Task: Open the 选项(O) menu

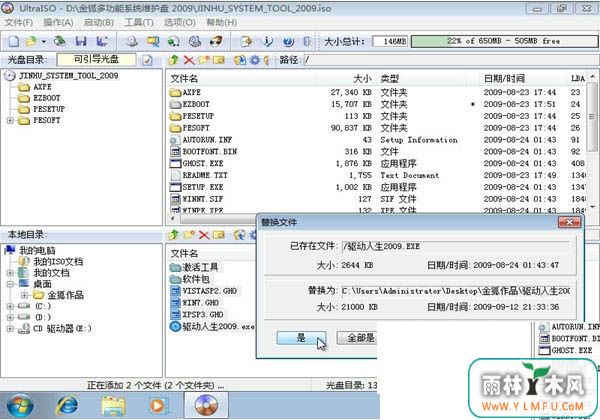Action: point(180,22)
